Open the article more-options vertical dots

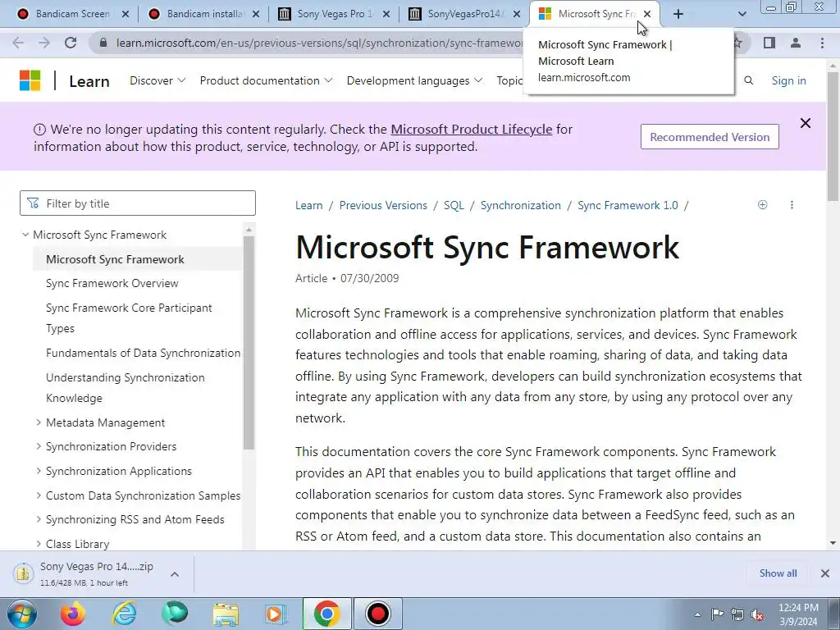click(792, 204)
